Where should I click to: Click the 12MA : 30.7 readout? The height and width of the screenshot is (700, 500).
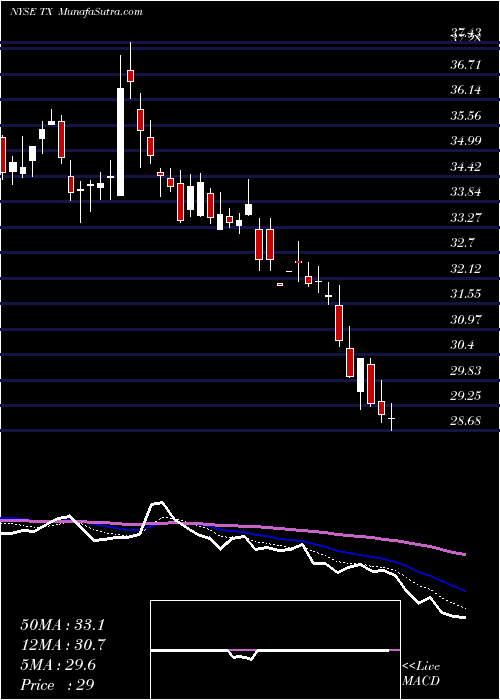tap(63, 645)
